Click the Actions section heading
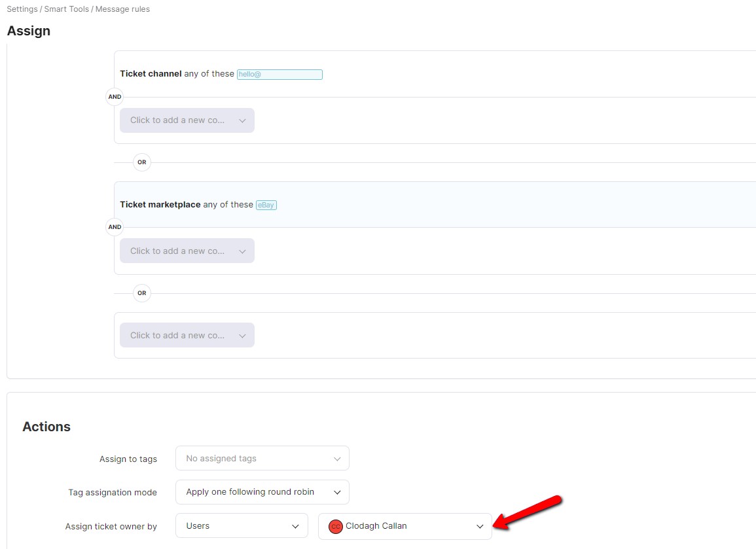The width and height of the screenshot is (756, 549). (46, 427)
